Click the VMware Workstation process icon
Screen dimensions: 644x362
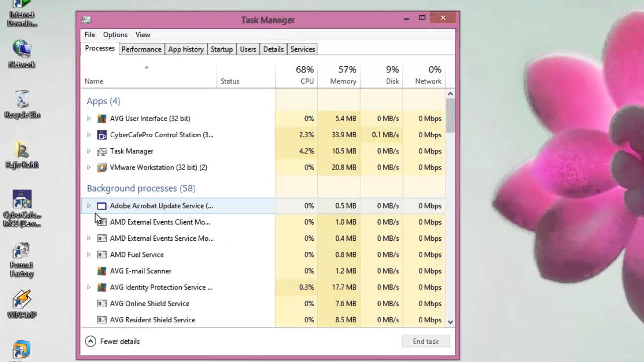(102, 167)
